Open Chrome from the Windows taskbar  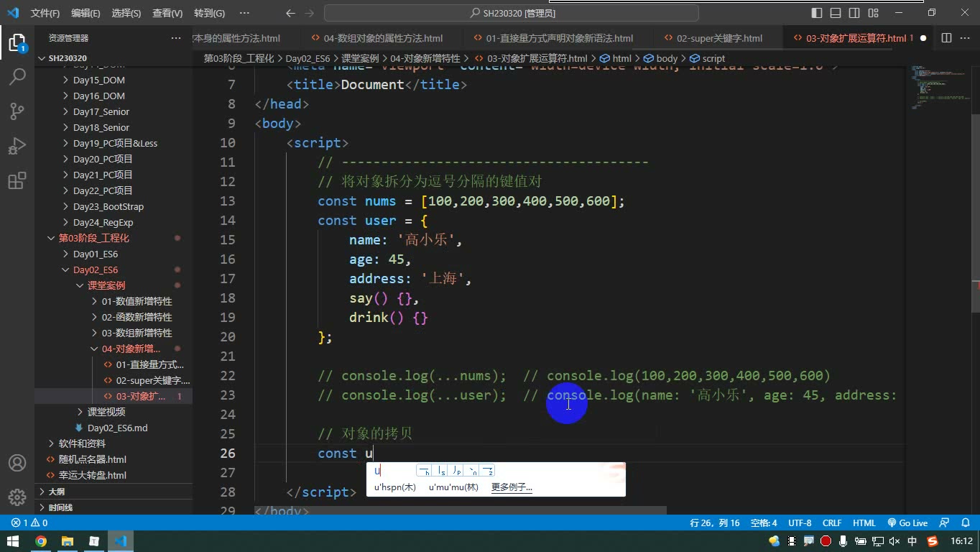pyautogui.click(x=41, y=541)
